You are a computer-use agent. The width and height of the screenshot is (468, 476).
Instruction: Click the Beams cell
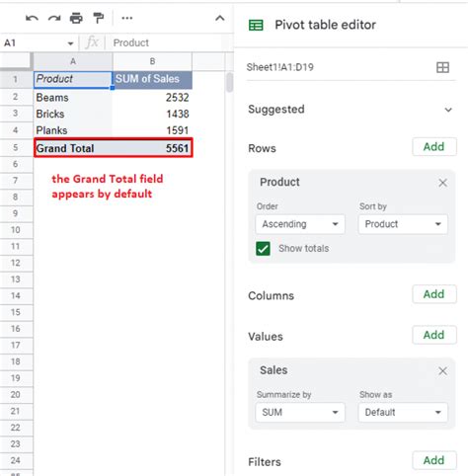point(73,98)
